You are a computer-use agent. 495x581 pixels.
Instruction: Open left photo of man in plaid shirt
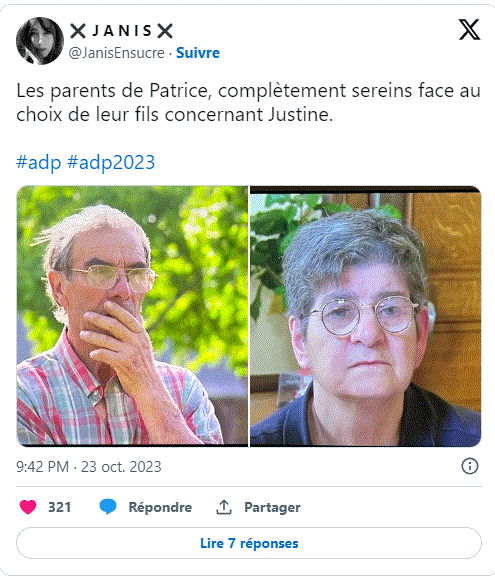point(132,316)
